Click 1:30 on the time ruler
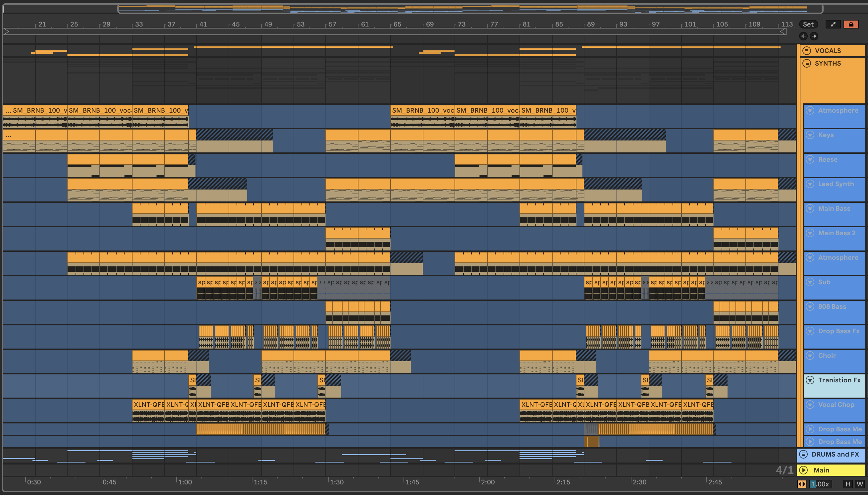The image size is (868, 495). tap(337, 482)
